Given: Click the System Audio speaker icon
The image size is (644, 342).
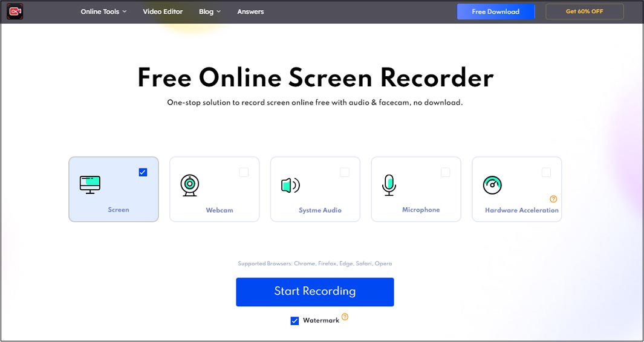Looking at the screenshot, I should click(290, 186).
